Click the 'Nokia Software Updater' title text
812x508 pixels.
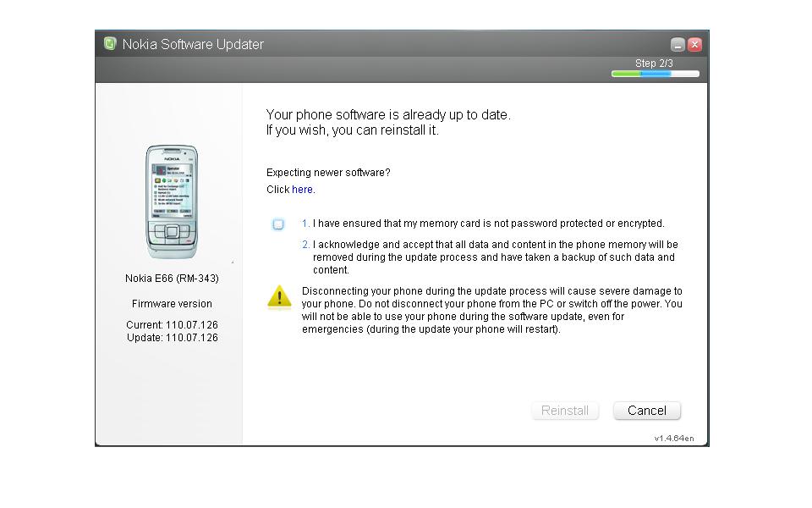193,44
